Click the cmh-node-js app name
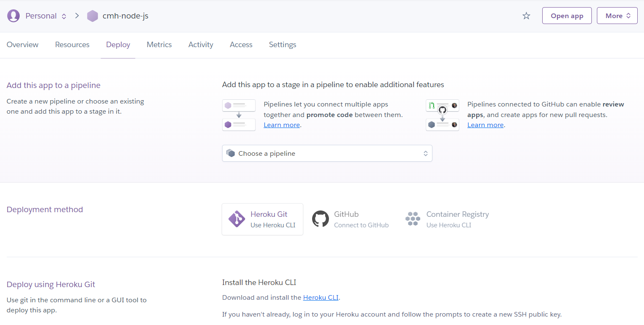 (125, 16)
